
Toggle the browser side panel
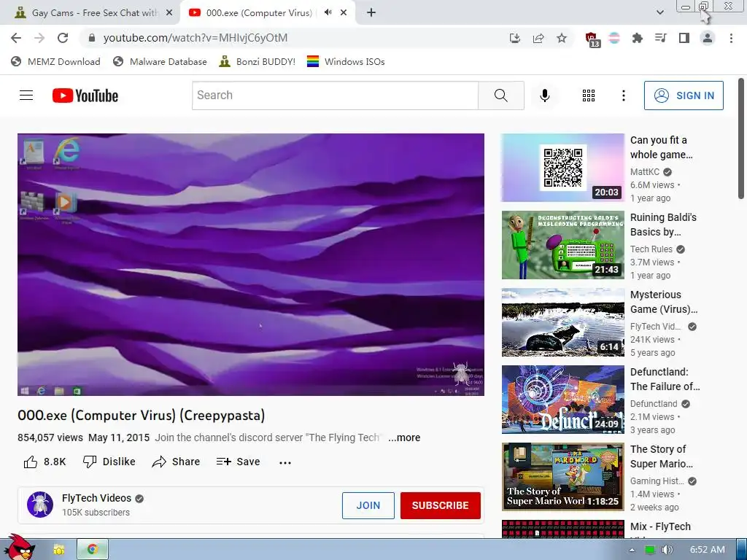coord(684,38)
